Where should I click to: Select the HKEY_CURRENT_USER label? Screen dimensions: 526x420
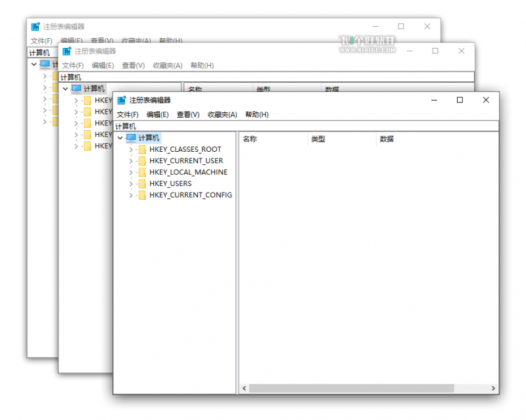186,160
